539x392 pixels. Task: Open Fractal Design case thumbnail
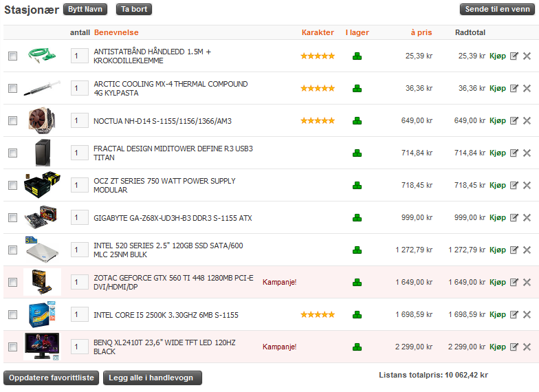[43, 153]
